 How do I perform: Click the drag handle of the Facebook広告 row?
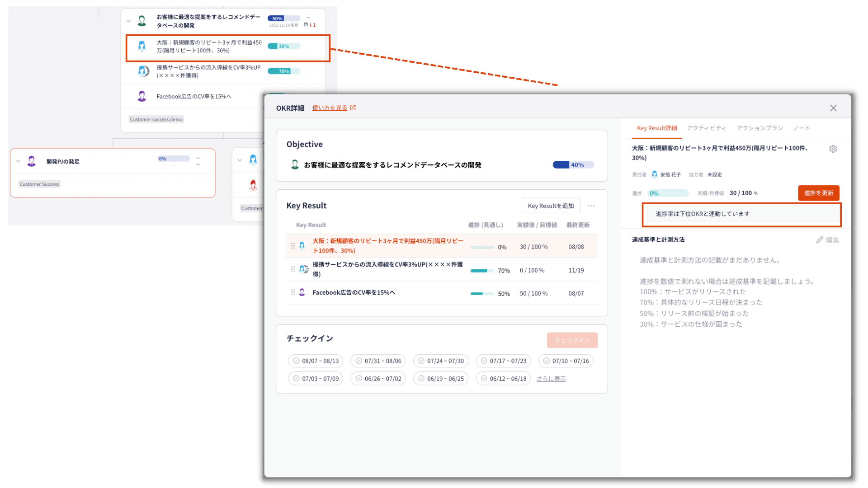[293, 293]
